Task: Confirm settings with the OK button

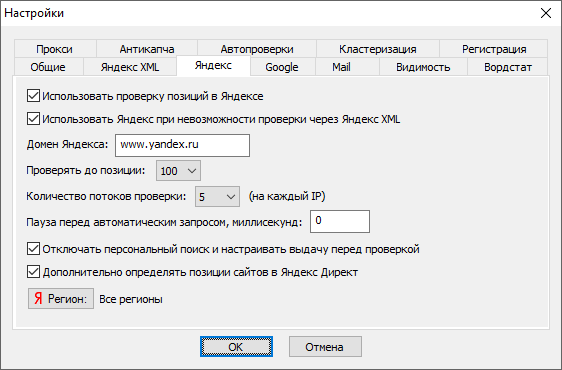Action: [236, 347]
